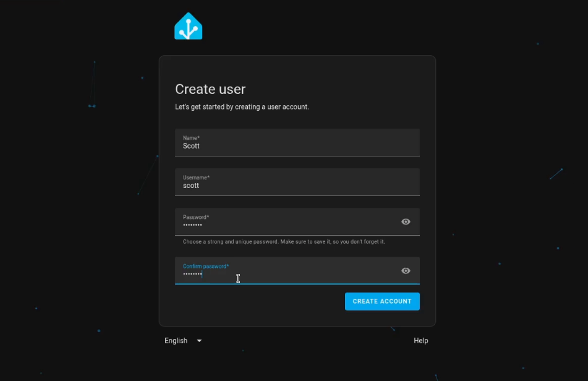Image resolution: width=588 pixels, height=381 pixels.
Task: Focus the Name field containing Scott
Action: pos(297,142)
